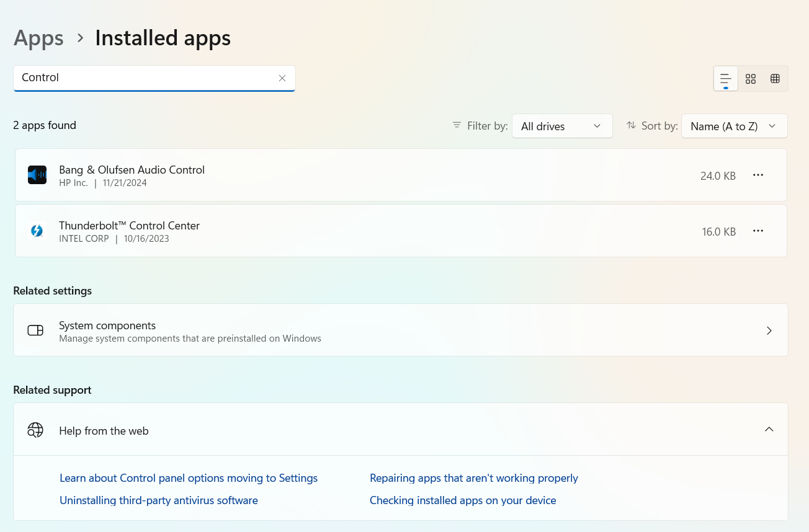
Task: Click the Thunderbolt Control Center icon
Action: [37, 231]
